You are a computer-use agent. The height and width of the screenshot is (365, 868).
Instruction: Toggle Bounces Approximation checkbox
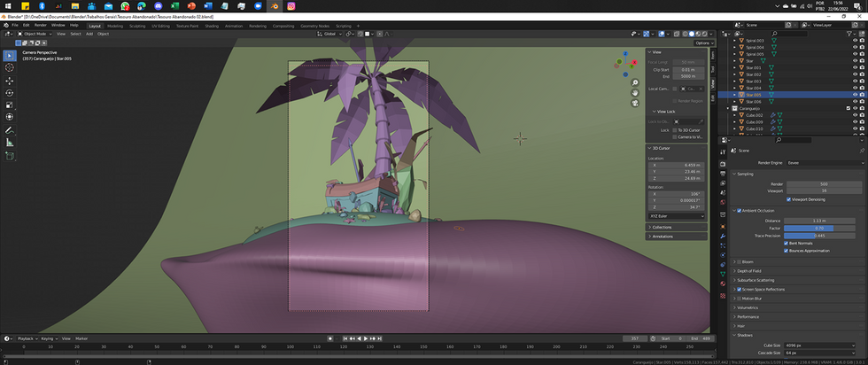point(787,251)
